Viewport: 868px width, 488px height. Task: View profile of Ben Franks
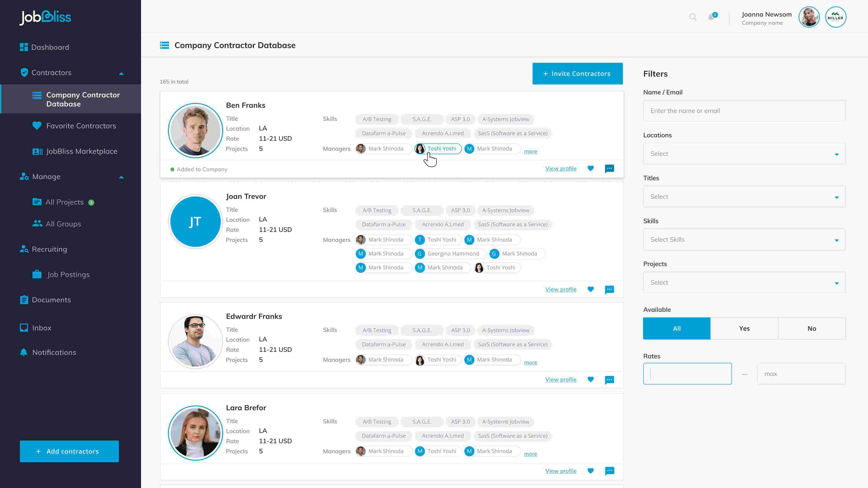[561, 168]
